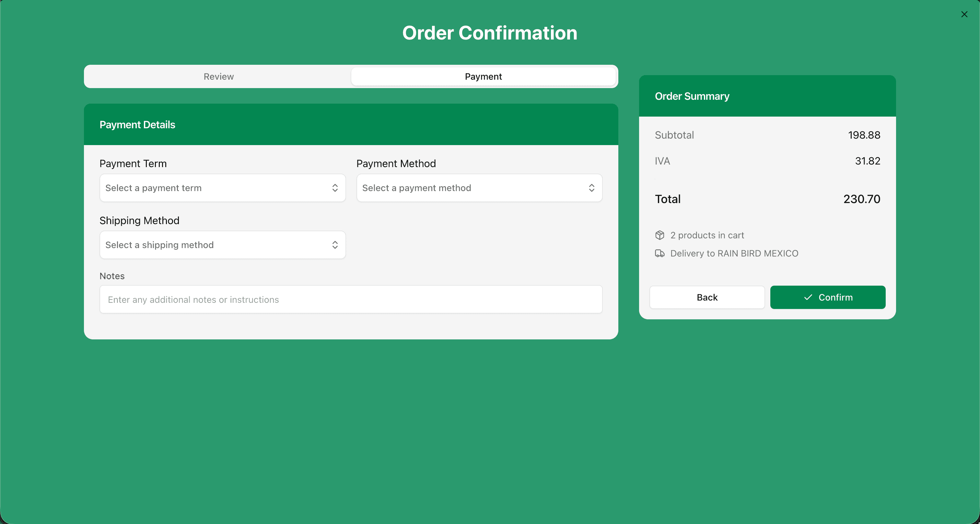The height and width of the screenshot is (524, 980).
Task: Confirm the order
Action: point(828,297)
